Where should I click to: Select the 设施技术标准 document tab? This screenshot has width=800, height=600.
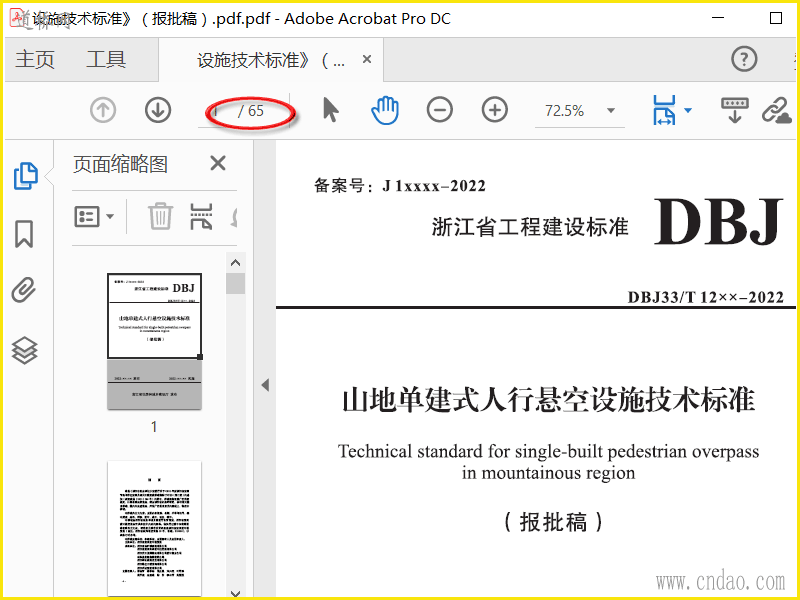tap(271, 60)
